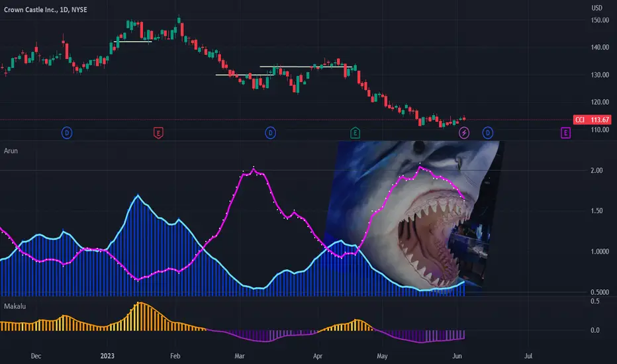This screenshot has width=617, height=364.
Task: Click the blue dividend marker after June lightning icon
Action: click(487, 133)
